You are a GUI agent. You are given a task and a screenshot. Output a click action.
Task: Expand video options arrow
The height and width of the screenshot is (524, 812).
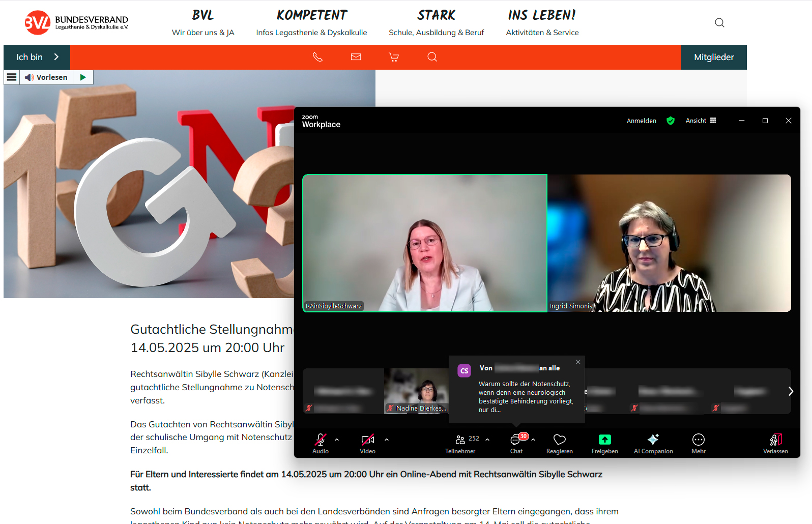click(x=387, y=440)
